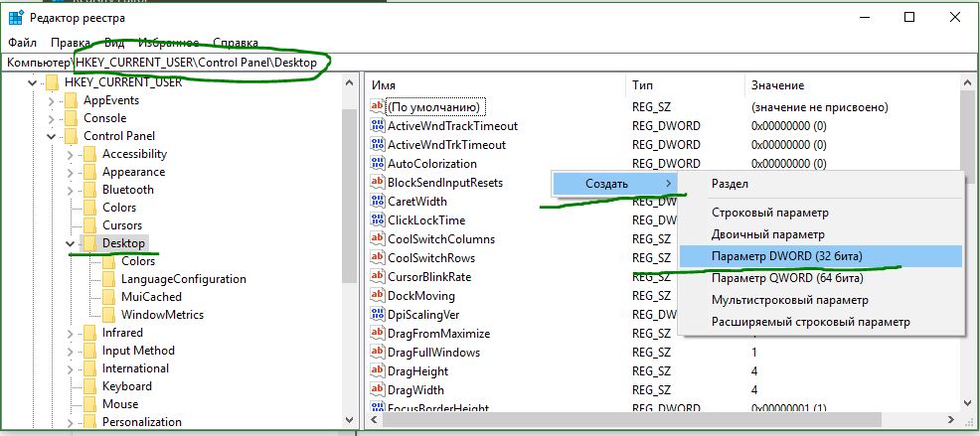
Task: Click the string icon of DragHeight
Action: 378,371
